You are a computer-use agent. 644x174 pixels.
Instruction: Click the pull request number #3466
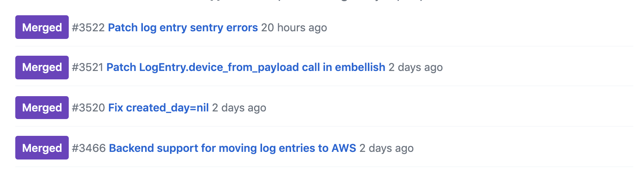click(89, 148)
